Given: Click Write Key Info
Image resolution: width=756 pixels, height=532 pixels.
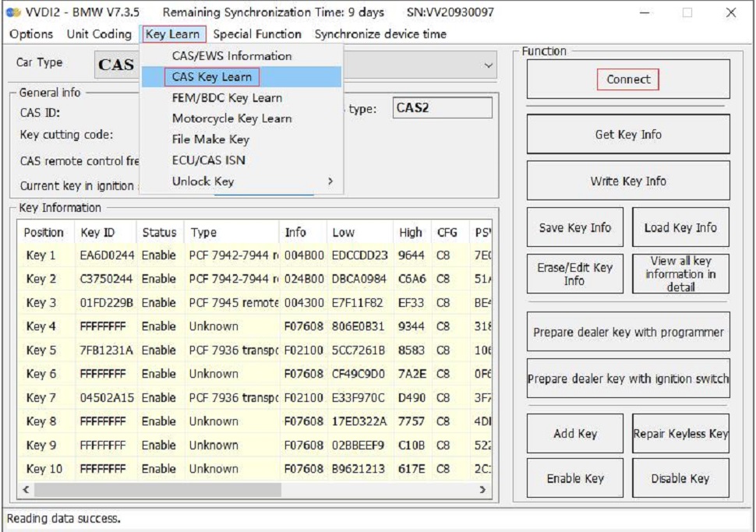Looking at the screenshot, I should click(x=628, y=181).
